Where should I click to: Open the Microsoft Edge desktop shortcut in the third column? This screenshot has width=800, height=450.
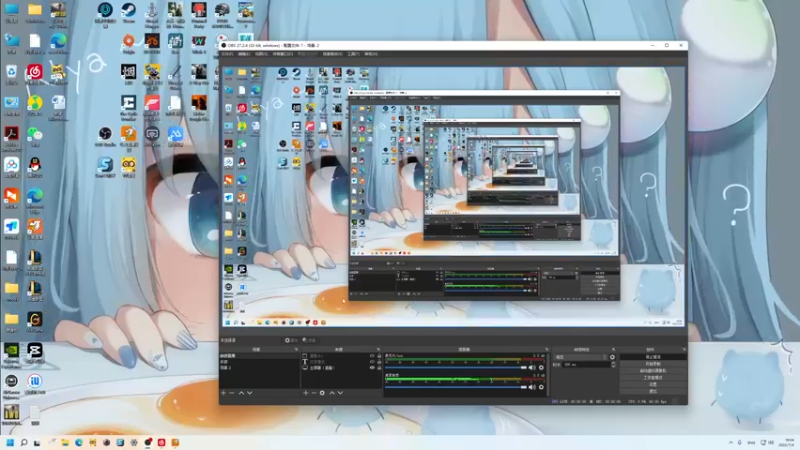58,43
